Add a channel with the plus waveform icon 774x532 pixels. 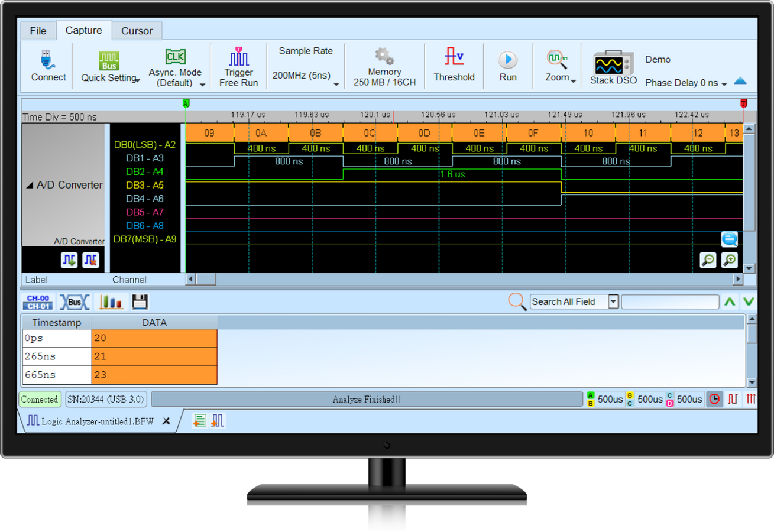[x=69, y=259]
